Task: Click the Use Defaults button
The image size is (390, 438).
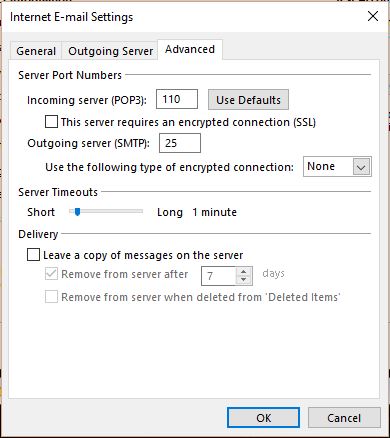Action: pos(248,100)
